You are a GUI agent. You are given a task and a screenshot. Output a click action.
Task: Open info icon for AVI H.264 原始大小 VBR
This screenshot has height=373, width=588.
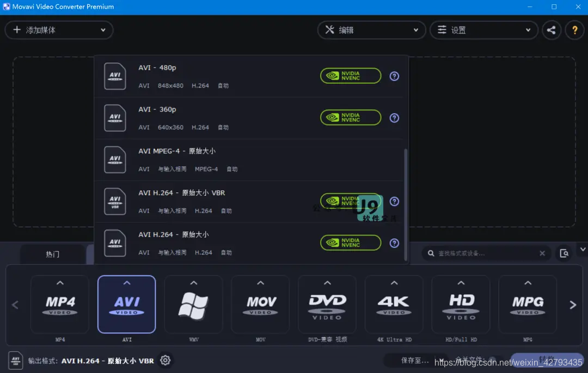coord(394,201)
